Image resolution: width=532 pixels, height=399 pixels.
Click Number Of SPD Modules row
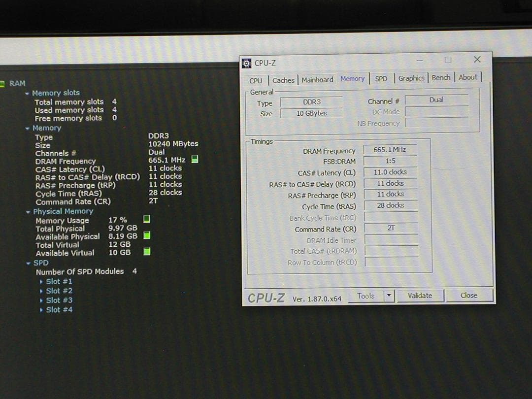(87, 271)
